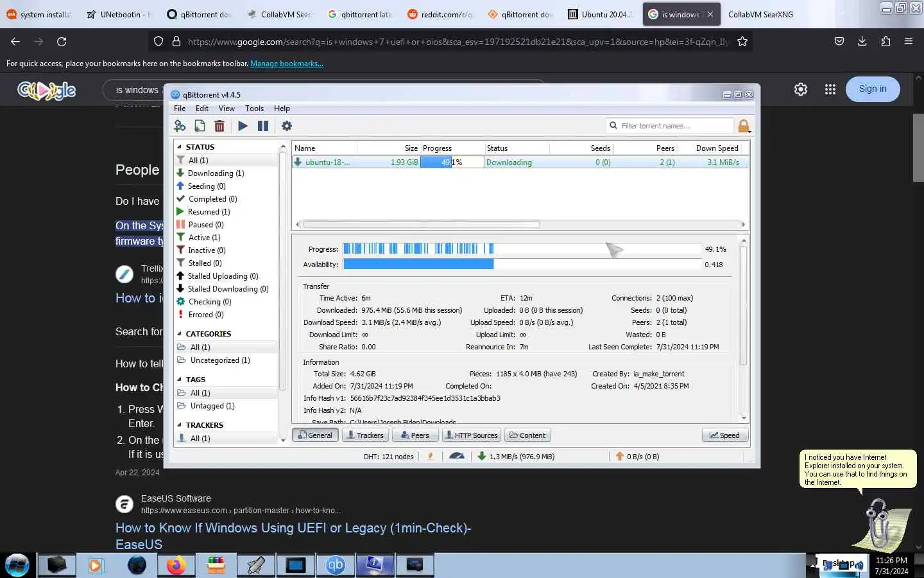
Task: Add torrent file icon in toolbar
Action: pos(200,126)
